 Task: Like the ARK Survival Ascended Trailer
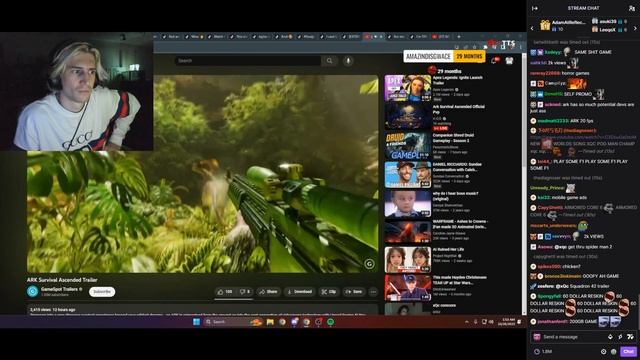pyautogui.click(x=225, y=291)
